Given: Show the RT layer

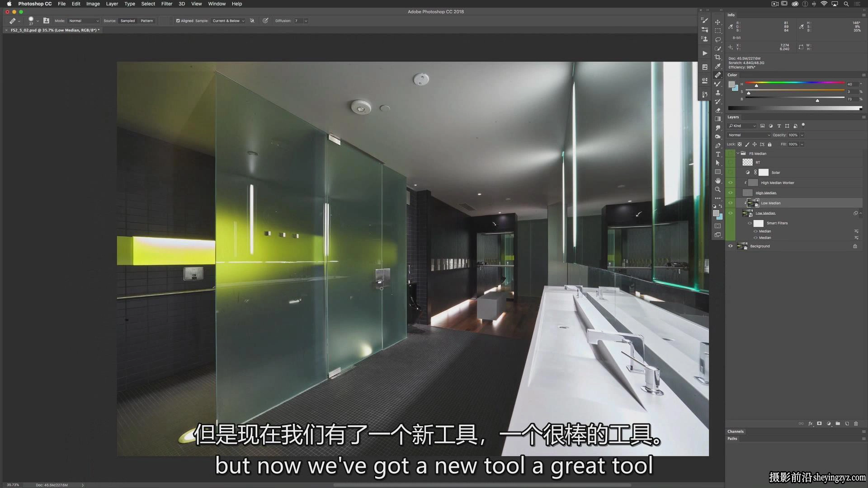Looking at the screenshot, I should [x=731, y=162].
